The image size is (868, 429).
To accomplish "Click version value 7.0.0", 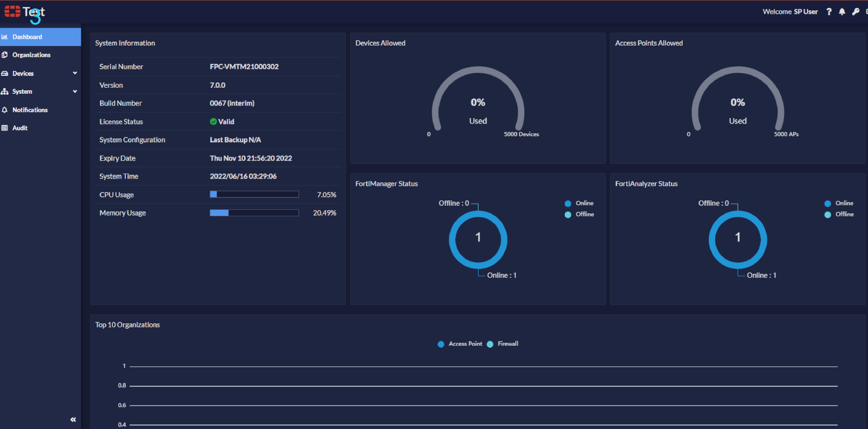I will [217, 85].
